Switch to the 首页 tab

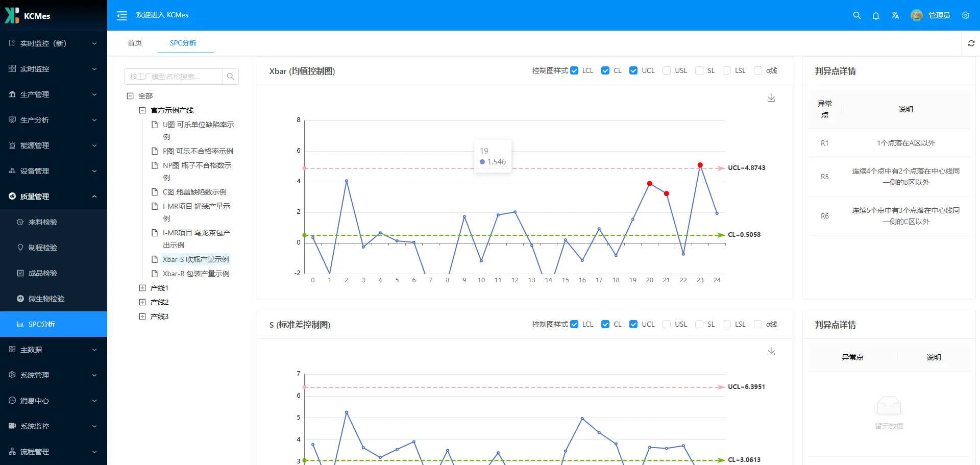pyautogui.click(x=135, y=43)
